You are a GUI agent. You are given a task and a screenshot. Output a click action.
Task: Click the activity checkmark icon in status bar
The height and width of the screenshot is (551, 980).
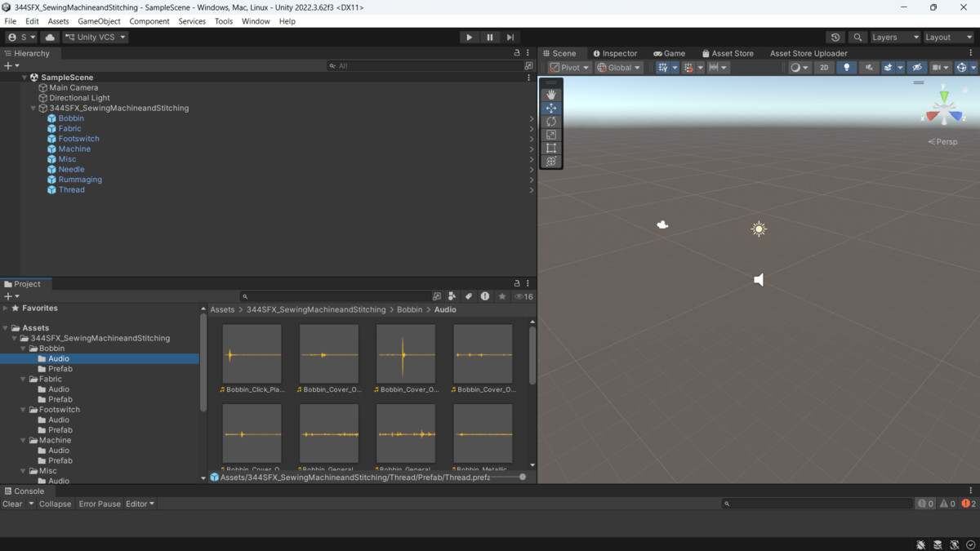click(x=970, y=544)
